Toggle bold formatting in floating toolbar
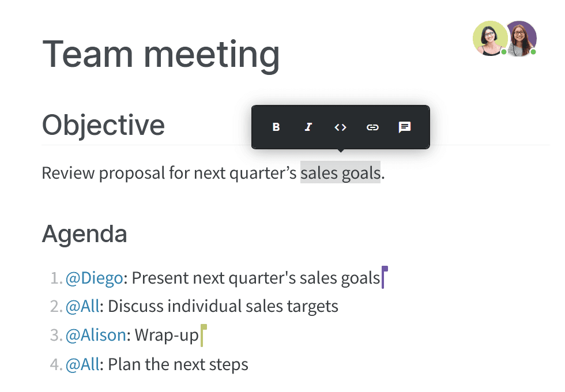Viewport: 565px width, 392px height. [x=276, y=127]
